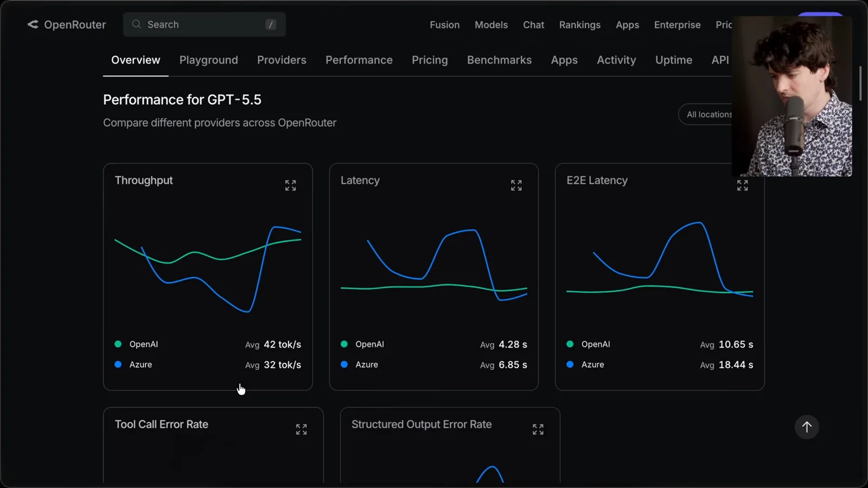Viewport: 868px width, 488px height.
Task: Expand the Latency chart to fullscreen
Action: pyautogui.click(x=516, y=185)
